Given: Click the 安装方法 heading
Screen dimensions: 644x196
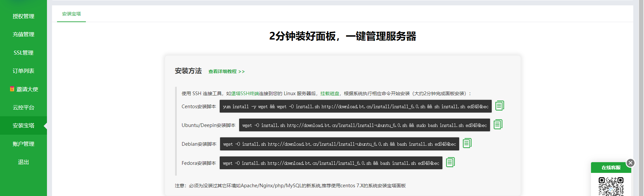Looking at the screenshot, I should pyautogui.click(x=188, y=71).
